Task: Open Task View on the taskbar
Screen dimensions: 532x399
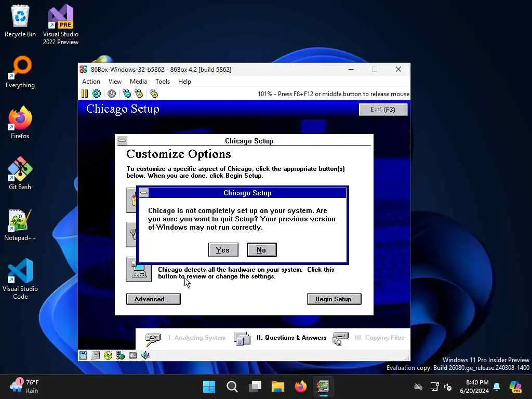Action: click(x=255, y=387)
